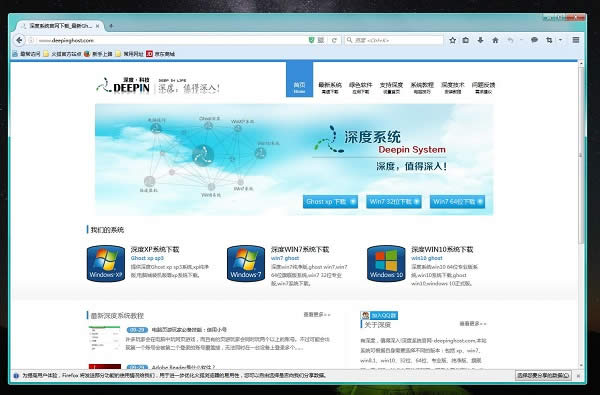600x395 pixels.
Task: Open the 深度XP系统下载 link
Action: click(x=155, y=250)
